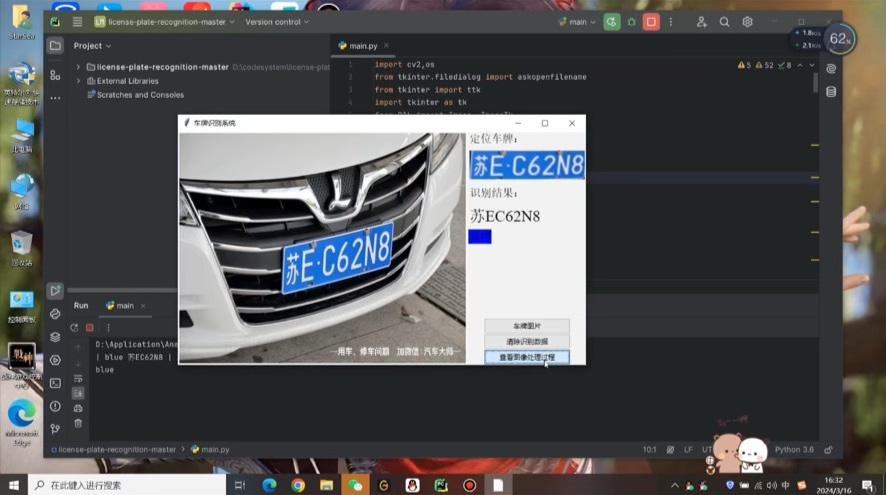This screenshot has height=495, width=886.
Task: Open the Version control dropdown
Action: [x=277, y=22]
